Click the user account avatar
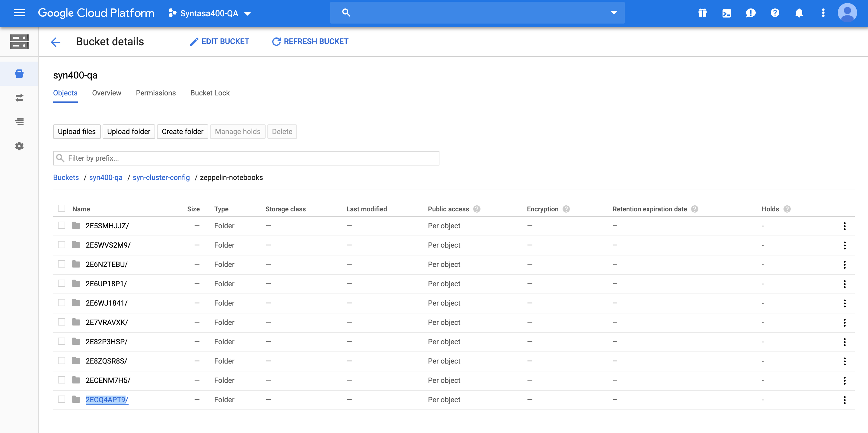 tap(847, 13)
